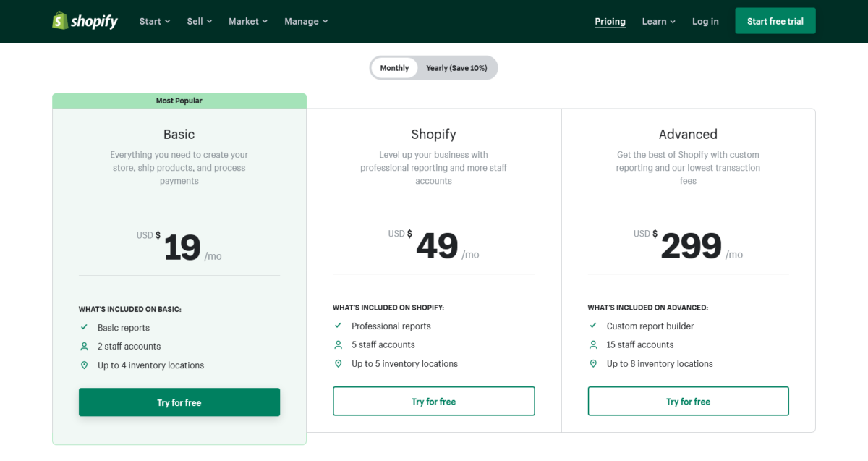Click the location pin beside Up to 8 inventory locations
The image size is (868, 461).
pos(592,363)
